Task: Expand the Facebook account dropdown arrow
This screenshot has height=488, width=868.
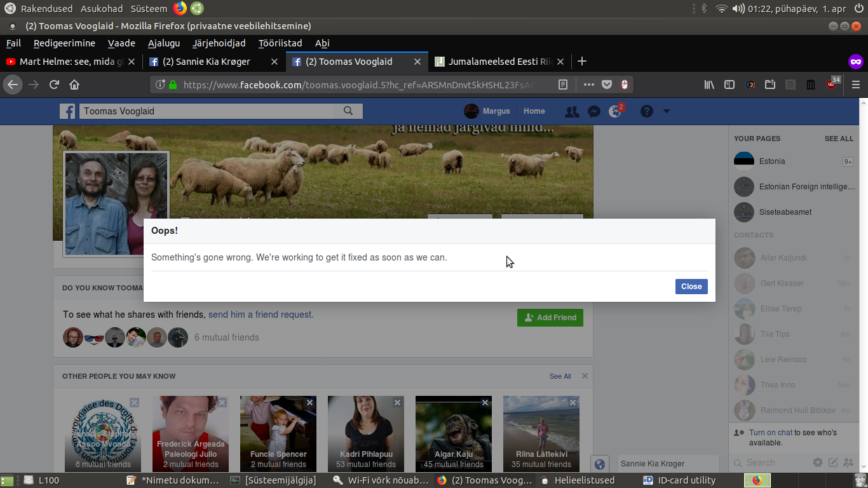Action: [666, 111]
